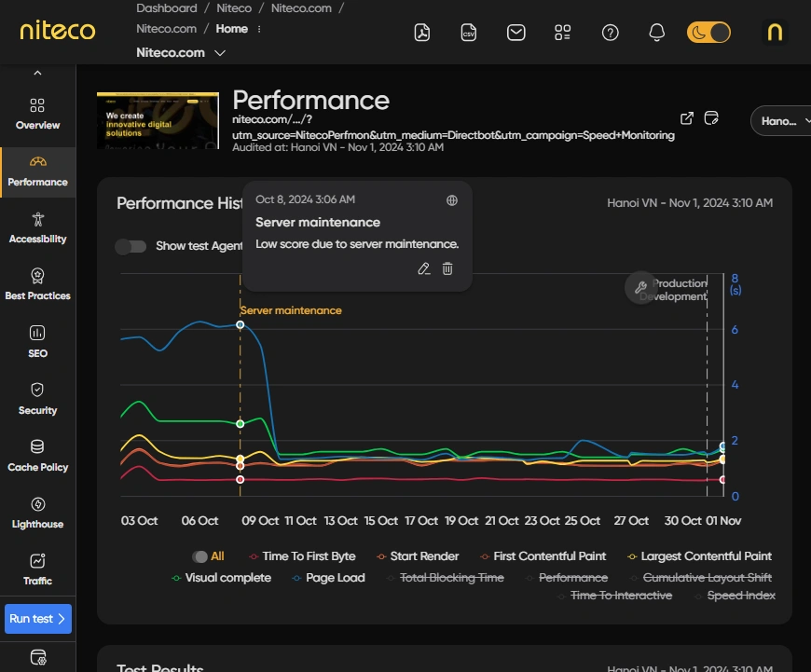The height and width of the screenshot is (672, 811).
Task: Click Server maintenance chart marker label
Action: pyautogui.click(x=291, y=310)
